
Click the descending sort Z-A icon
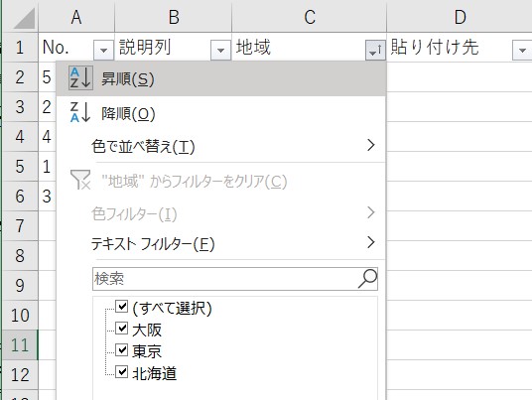pos(80,112)
